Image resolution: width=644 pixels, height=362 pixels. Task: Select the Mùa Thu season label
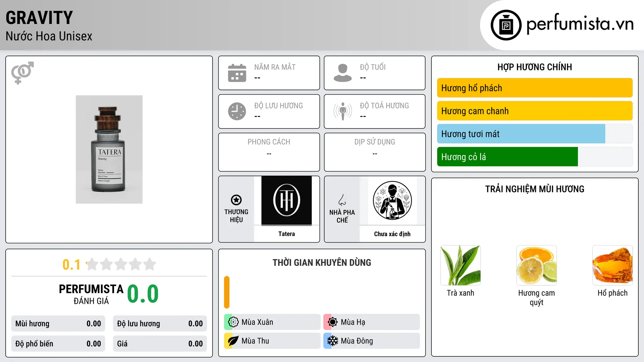255,341
